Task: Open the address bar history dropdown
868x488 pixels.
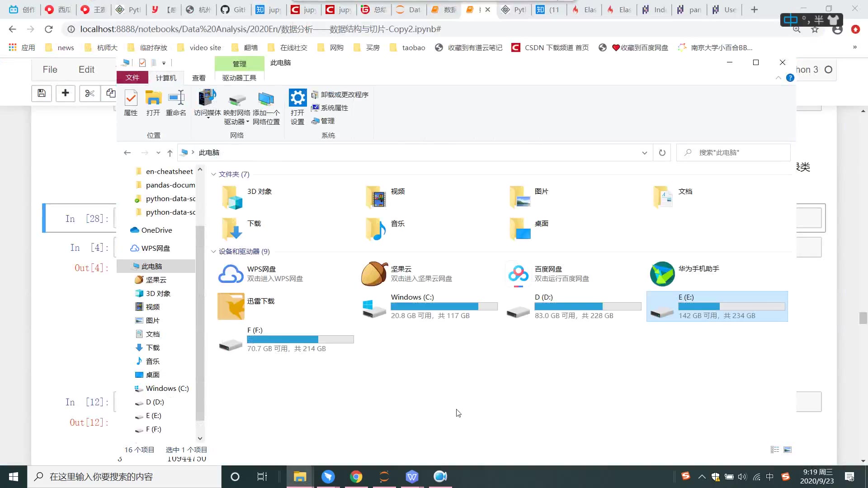Action: tap(644, 153)
